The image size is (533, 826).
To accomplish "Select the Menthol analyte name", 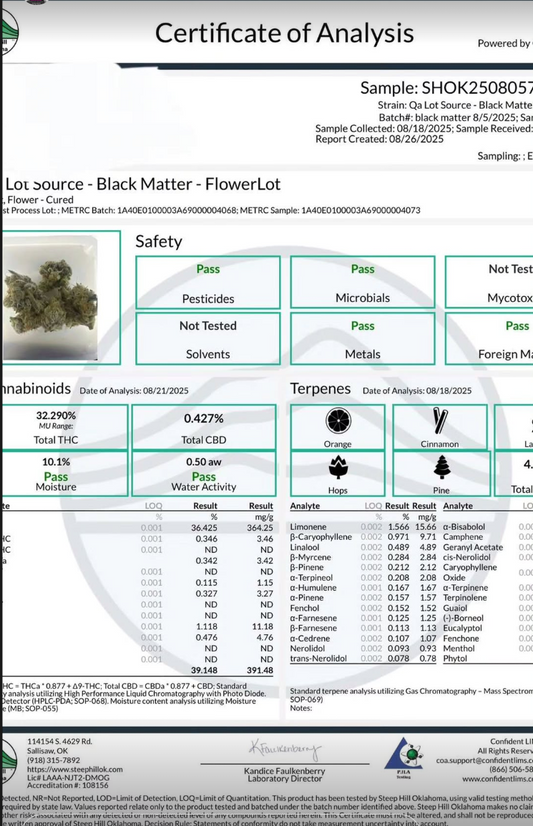I will point(459,648).
